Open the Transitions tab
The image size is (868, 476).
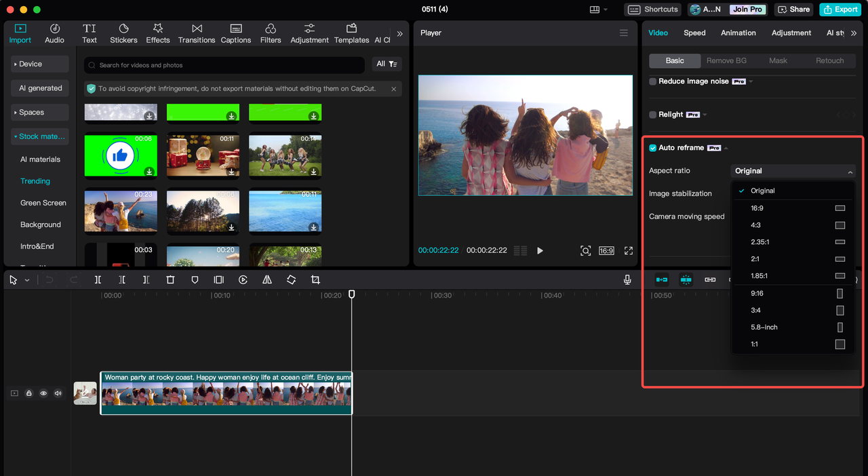197,33
